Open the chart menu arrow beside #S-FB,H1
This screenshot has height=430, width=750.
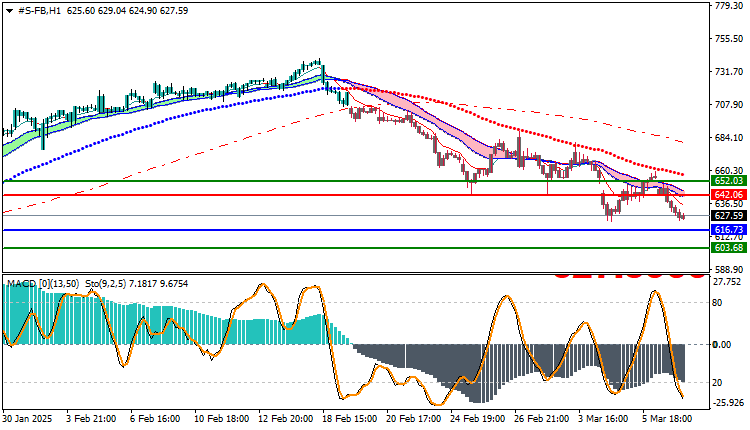[x=9, y=11]
